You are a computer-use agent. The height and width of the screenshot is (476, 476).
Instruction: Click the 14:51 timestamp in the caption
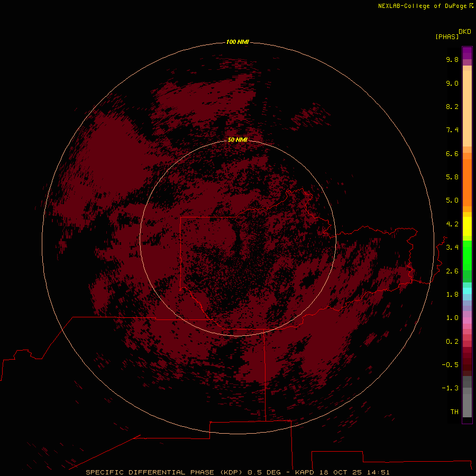pos(379,472)
